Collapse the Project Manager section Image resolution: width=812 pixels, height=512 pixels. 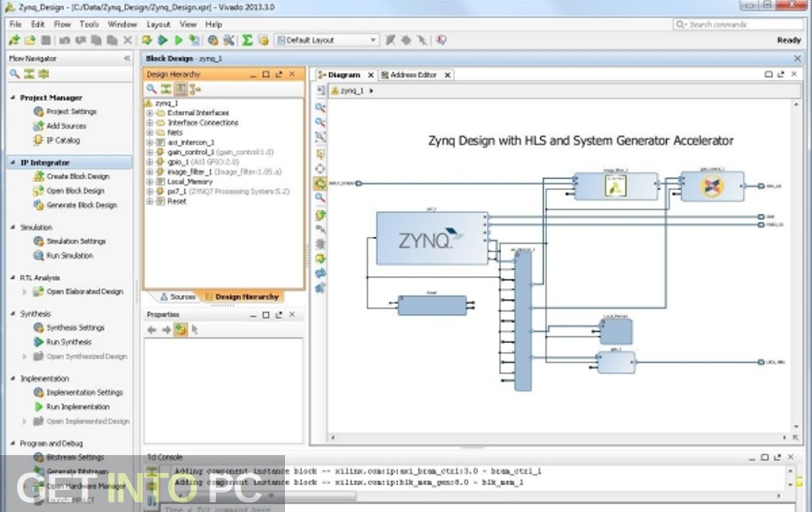tap(13, 98)
